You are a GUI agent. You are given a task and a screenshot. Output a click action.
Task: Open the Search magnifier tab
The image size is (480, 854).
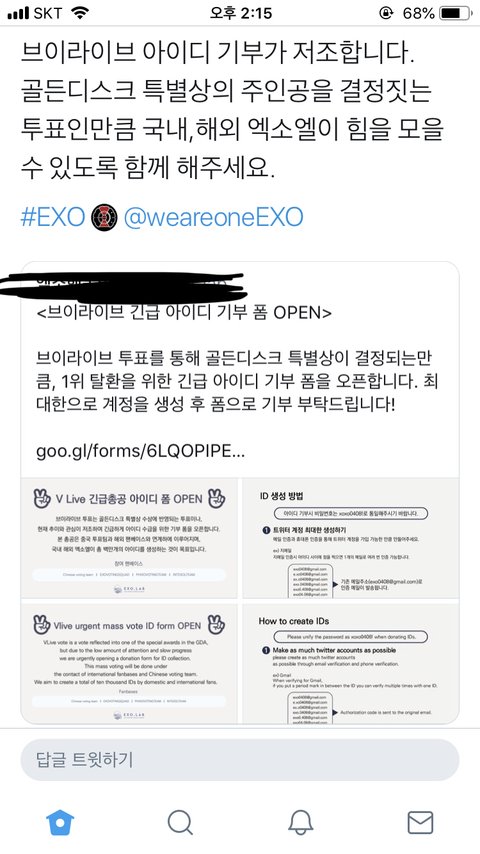pos(180,822)
